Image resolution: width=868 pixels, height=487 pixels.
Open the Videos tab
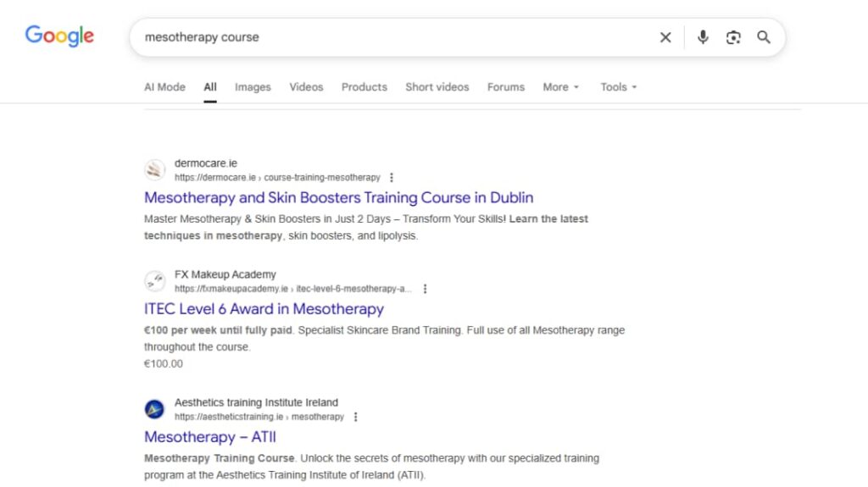[x=306, y=87]
